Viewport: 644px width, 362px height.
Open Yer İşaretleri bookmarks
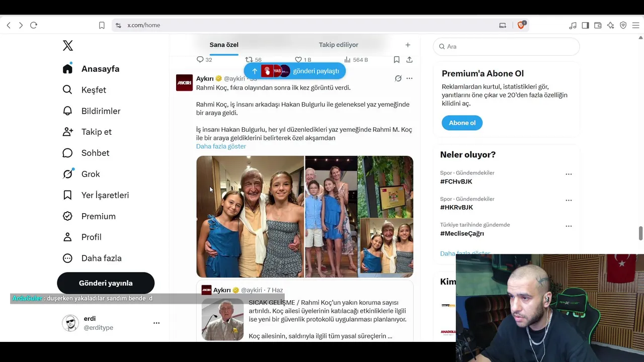click(x=96, y=195)
